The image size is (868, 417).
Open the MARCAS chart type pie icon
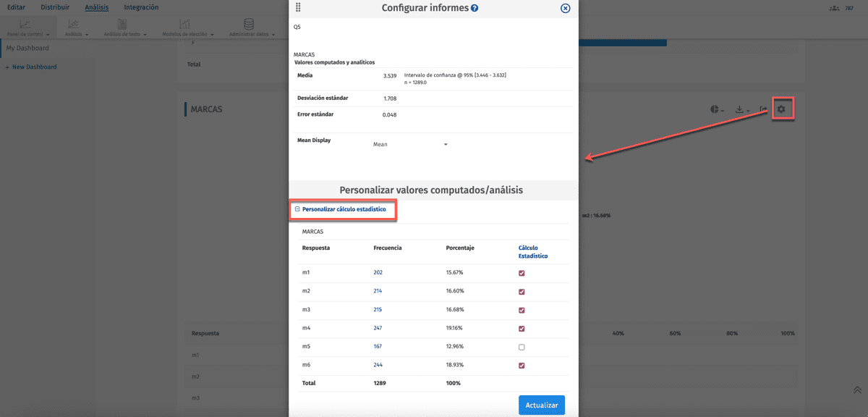coord(715,109)
